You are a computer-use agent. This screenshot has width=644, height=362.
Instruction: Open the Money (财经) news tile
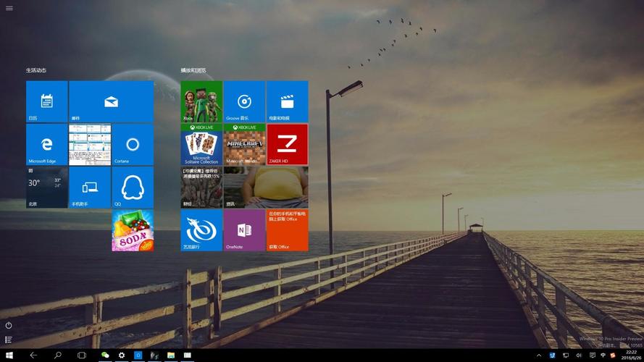[201, 188]
